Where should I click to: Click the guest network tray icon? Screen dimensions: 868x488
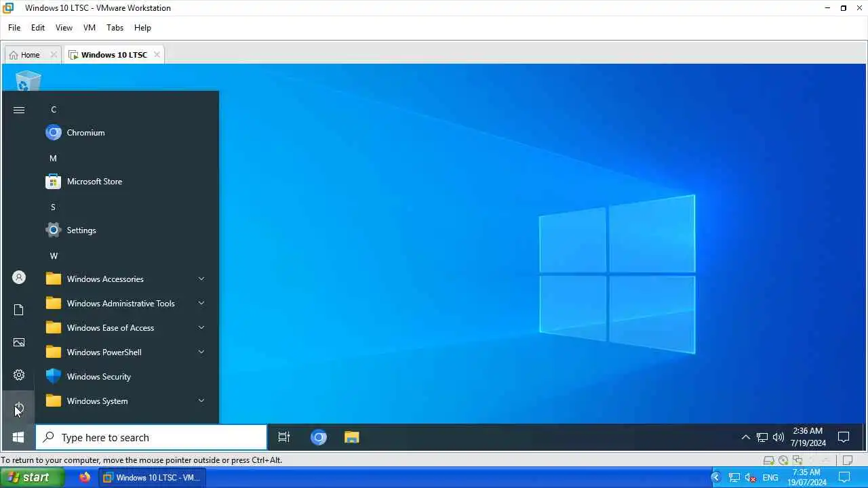point(762,437)
